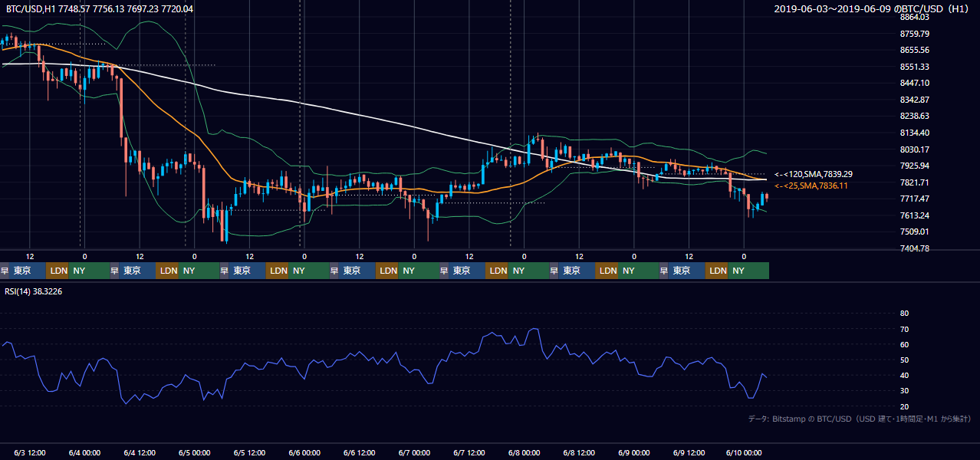Click the 6/7 12:00 date label

[470, 453]
